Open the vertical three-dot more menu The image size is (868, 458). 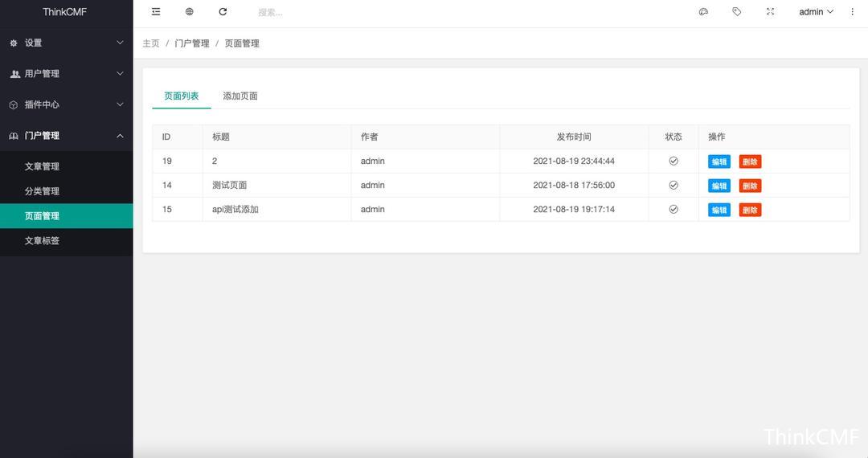tap(853, 12)
